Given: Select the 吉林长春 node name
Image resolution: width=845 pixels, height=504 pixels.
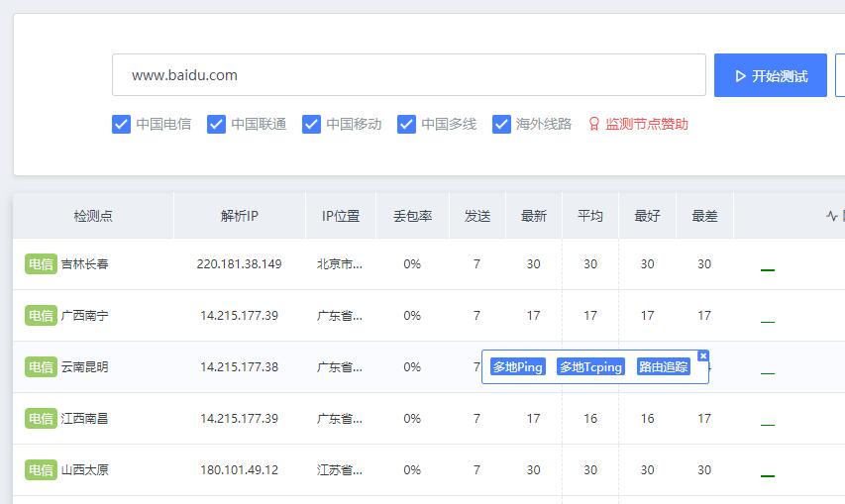Looking at the screenshot, I should [84, 263].
